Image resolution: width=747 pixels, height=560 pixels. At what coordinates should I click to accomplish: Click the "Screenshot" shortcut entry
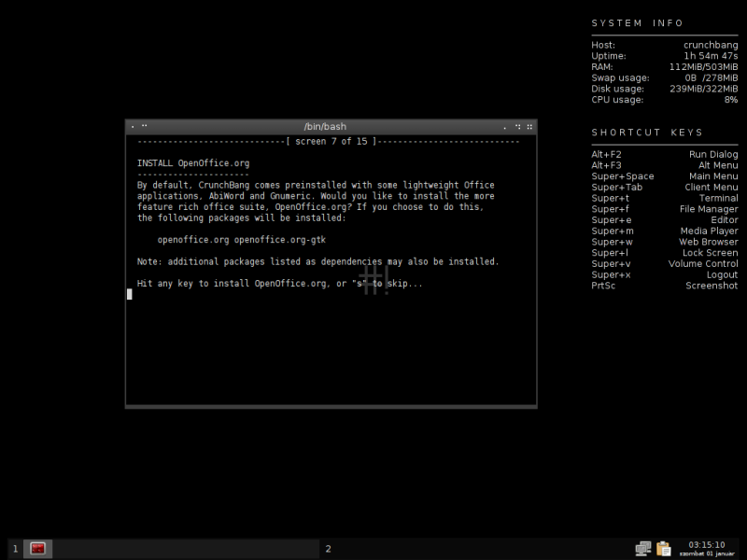click(x=712, y=286)
